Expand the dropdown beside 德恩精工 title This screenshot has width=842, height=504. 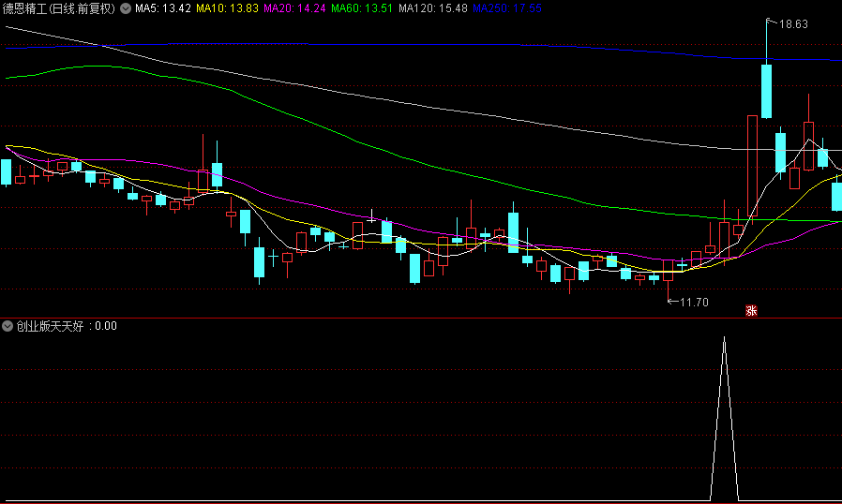click(125, 8)
